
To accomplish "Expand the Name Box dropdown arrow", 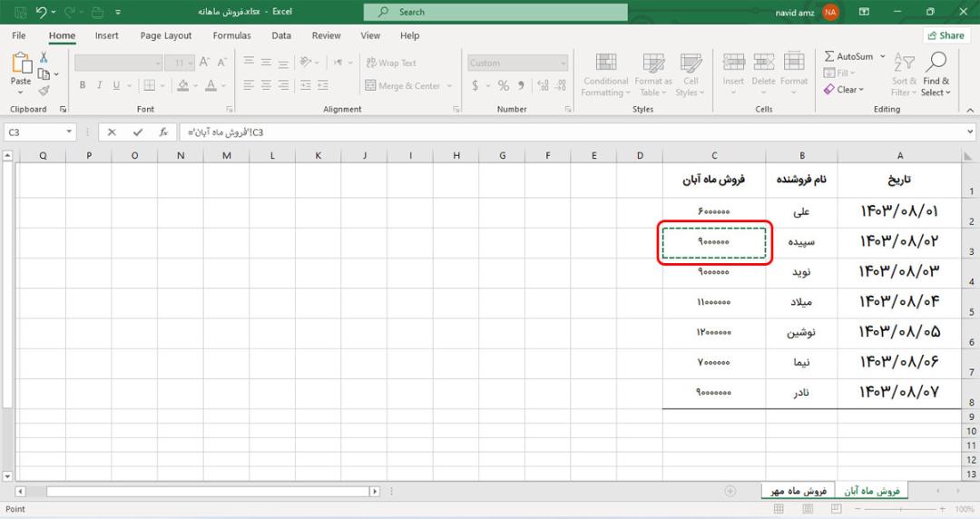I will (x=69, y=132).
